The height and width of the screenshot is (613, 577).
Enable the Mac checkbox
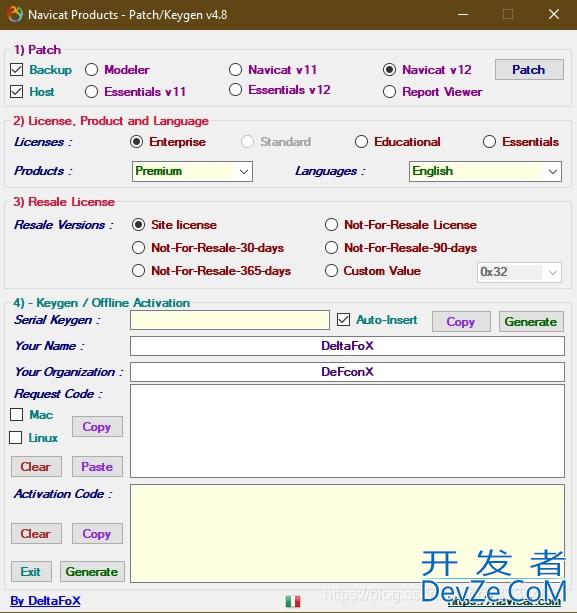click(x=16, y=415)
